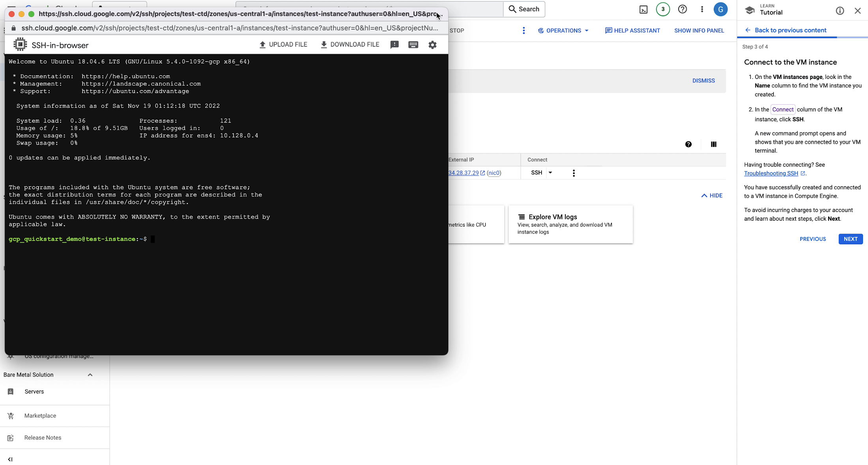The height and width of the screenshot is (465, 868).
Task: Click the bookmark/flag icon in SSH toolbar
Action: click(x=395, y=45)
